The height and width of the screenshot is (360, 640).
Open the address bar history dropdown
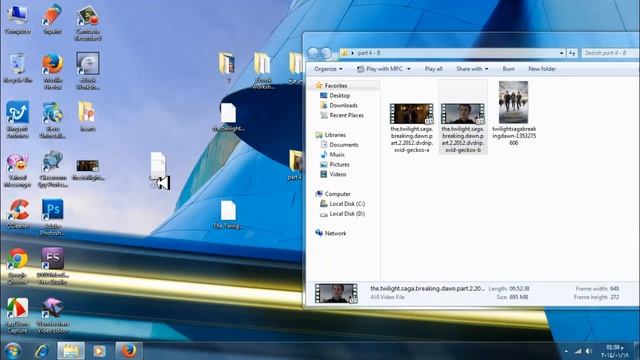562,53
